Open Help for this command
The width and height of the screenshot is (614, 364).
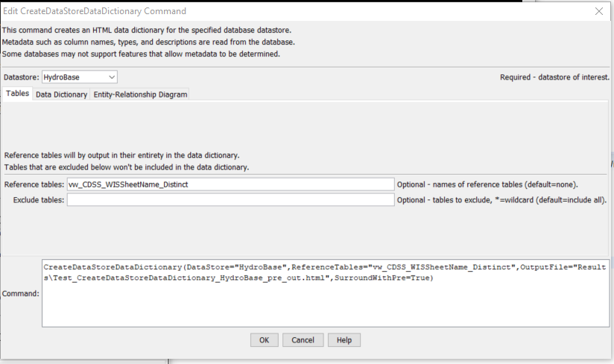point(344,339)
